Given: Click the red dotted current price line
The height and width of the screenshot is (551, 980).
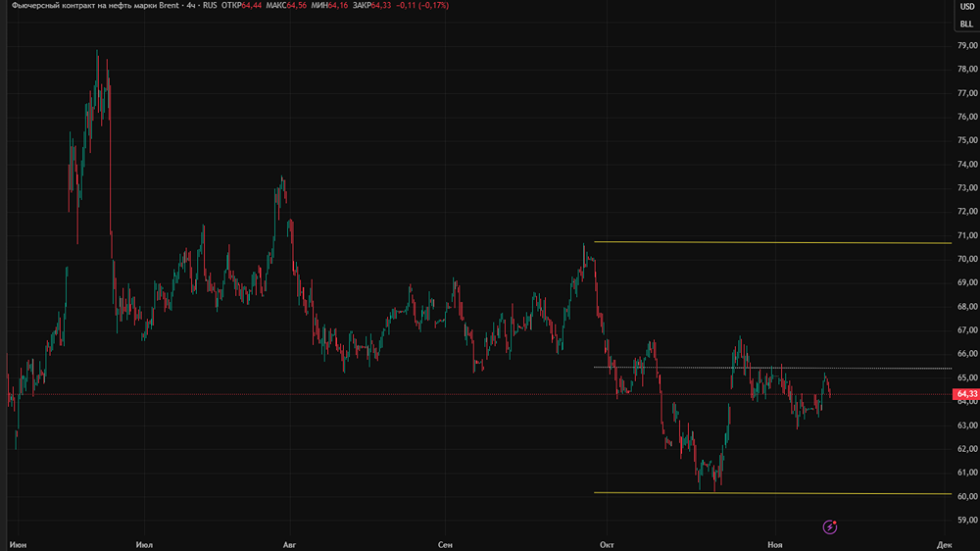Looking at the screenshot, I should click(392, 395).
